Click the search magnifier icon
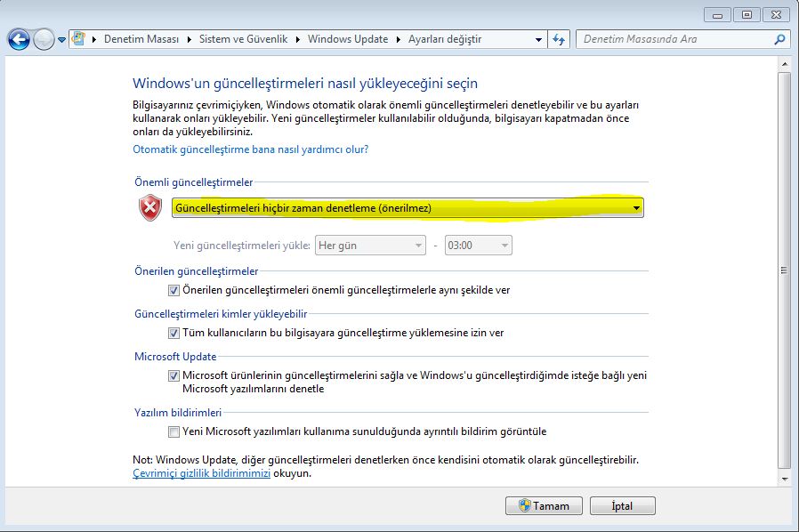Viewport: 799px width, 532px height. (x=779, y=39)
